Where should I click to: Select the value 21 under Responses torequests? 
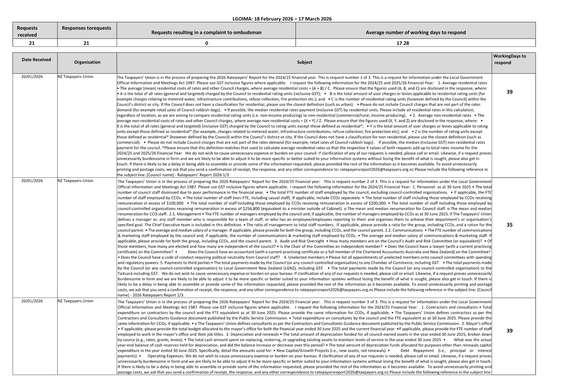(86, 43)
